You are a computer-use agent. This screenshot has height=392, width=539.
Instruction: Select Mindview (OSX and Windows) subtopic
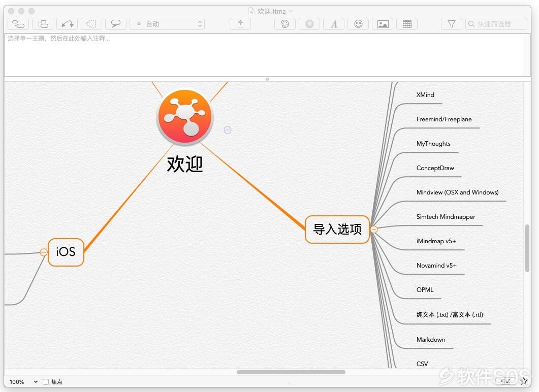[458, 192]
